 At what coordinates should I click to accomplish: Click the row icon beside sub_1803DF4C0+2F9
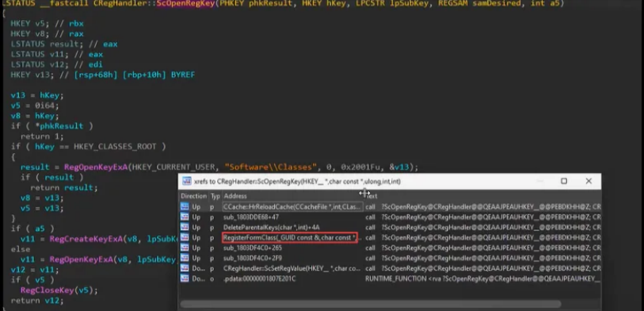[x=185, y=258]
